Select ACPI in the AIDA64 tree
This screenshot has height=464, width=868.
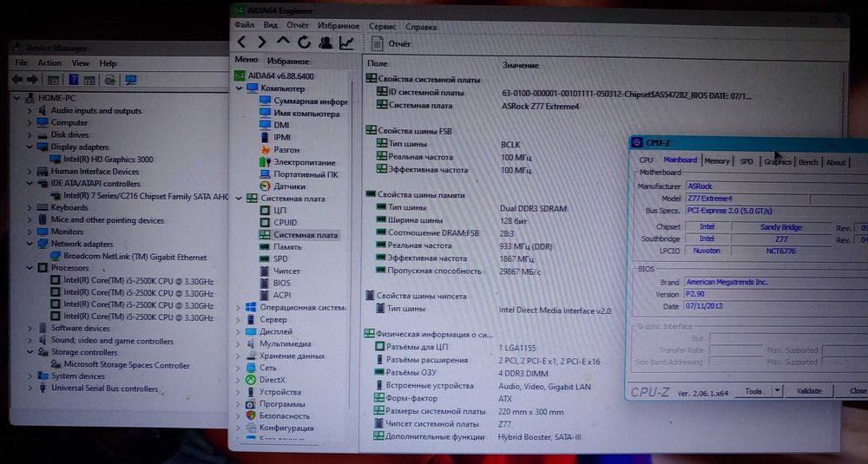click(275, 296)
